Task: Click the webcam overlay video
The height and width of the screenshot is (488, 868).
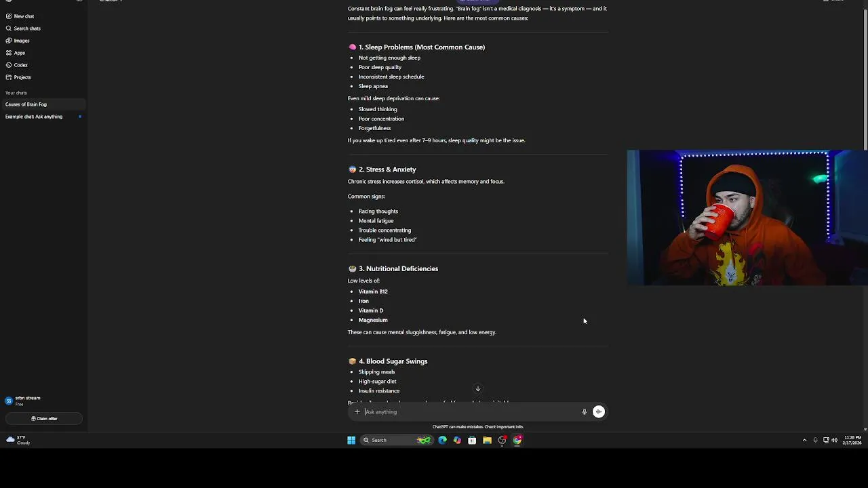Action: point(747,218)
